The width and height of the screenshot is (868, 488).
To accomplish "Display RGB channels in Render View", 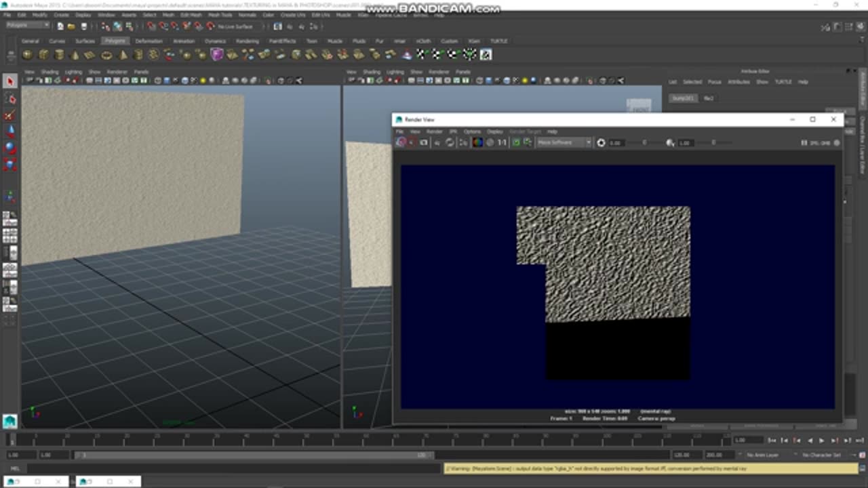I will click(477, 142).
